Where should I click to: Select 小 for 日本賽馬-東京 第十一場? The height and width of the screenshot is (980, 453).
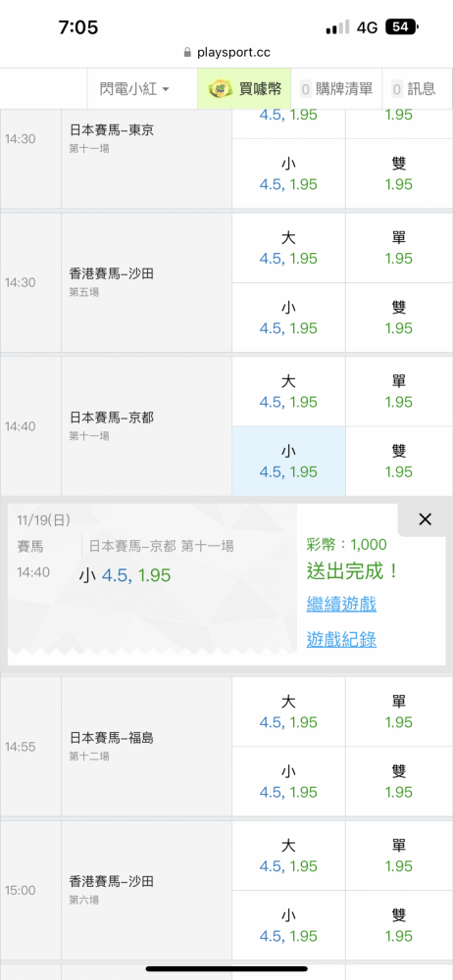[x=288, y=173]
